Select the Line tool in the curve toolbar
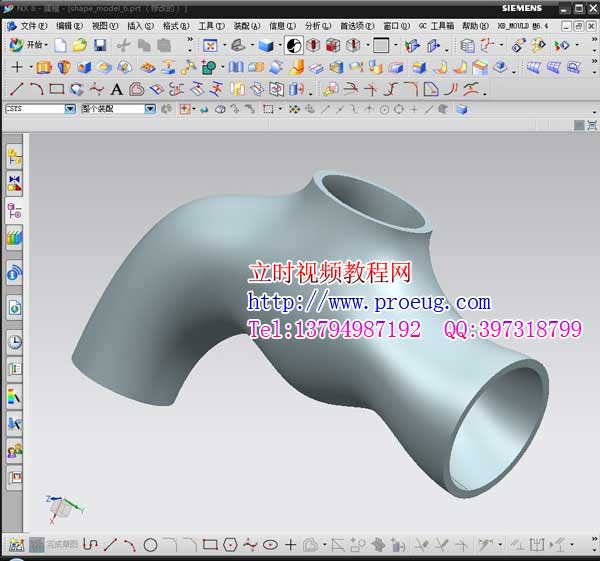The height and width of the screenshot is (561, 600). (x=16, y=90)
